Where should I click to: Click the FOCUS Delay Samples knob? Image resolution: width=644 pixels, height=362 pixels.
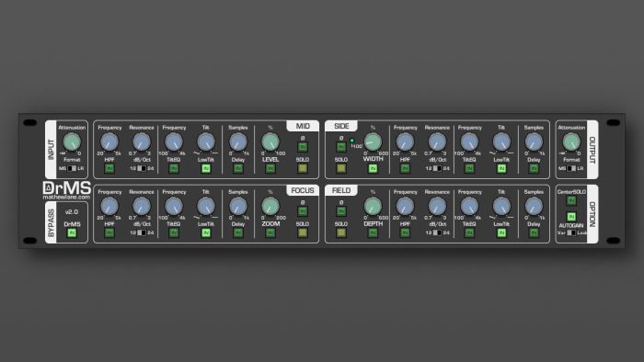(237, 206)
